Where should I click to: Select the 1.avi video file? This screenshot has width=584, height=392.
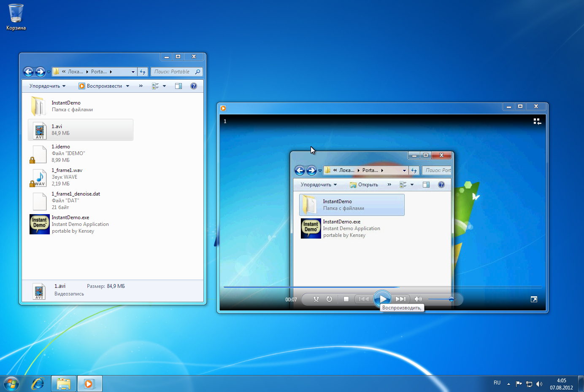(x=81, y=130)
